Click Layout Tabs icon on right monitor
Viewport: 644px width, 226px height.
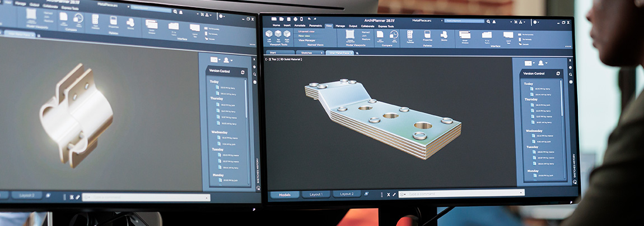point(508,35)
